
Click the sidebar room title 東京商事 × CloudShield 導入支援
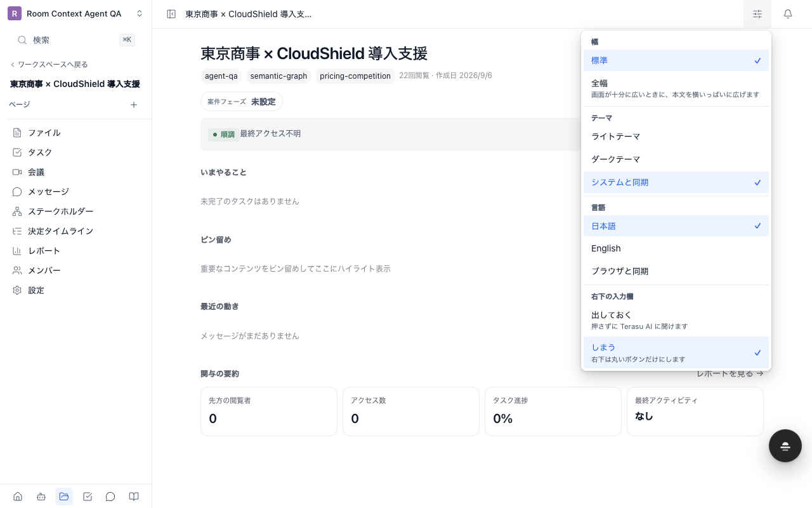point(75,84)
